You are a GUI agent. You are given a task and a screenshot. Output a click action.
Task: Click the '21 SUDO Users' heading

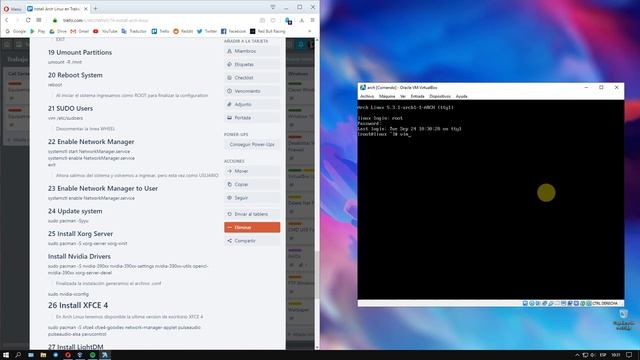tap(70, 108)
